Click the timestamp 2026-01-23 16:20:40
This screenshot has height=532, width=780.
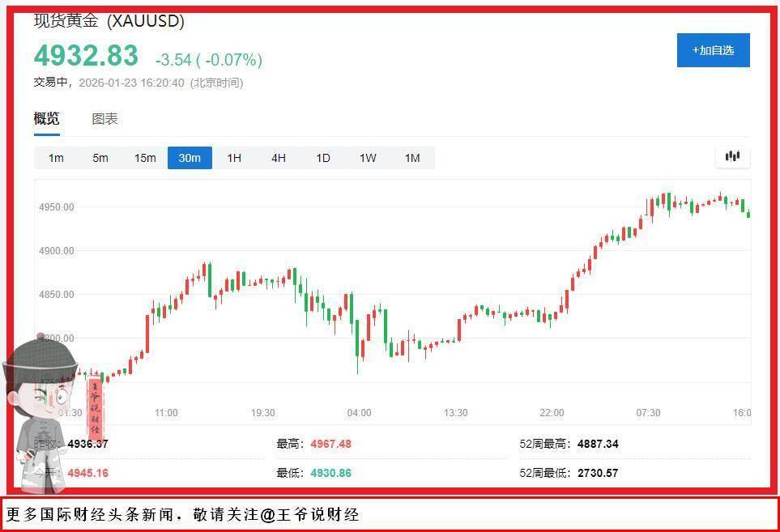(131, 83)
